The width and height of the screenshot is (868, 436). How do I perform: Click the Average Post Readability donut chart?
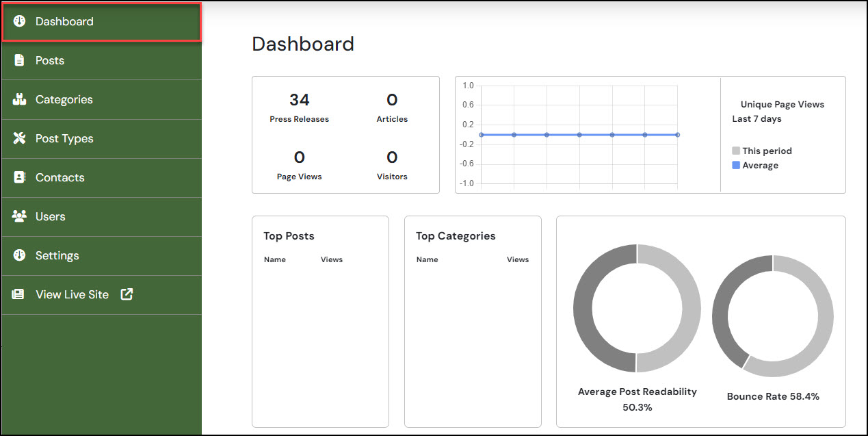pos(637,308)
